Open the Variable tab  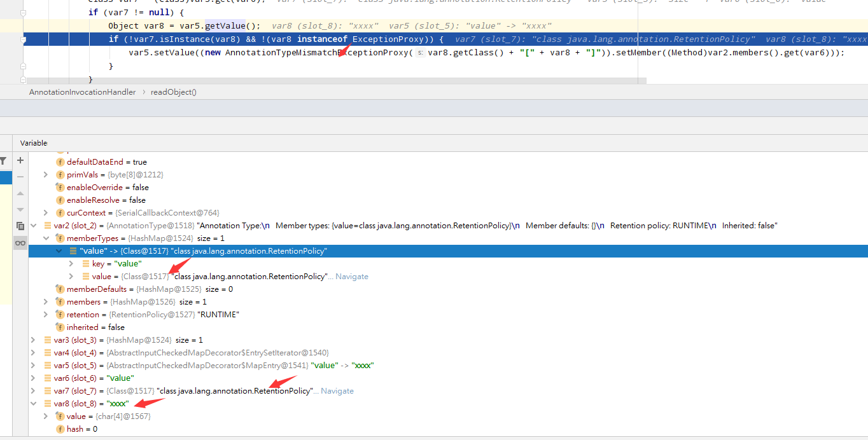pyautogui.click(x=34, y=143)
